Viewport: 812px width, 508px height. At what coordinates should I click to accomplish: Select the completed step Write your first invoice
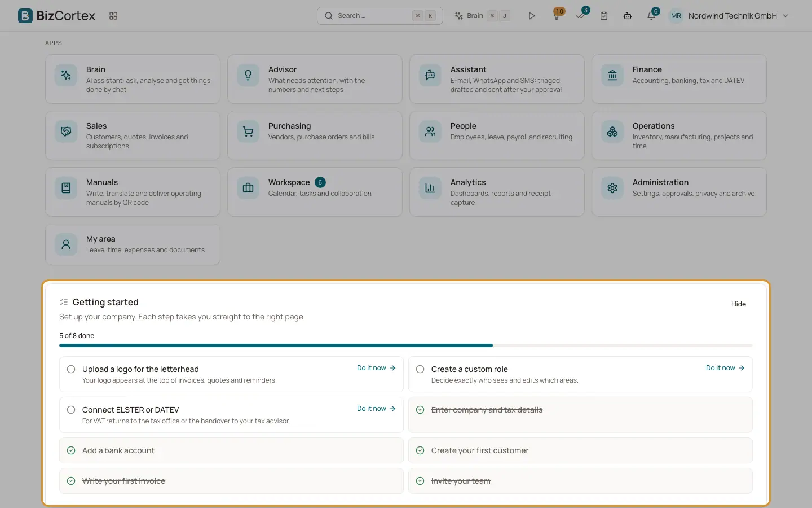[231, 481]
